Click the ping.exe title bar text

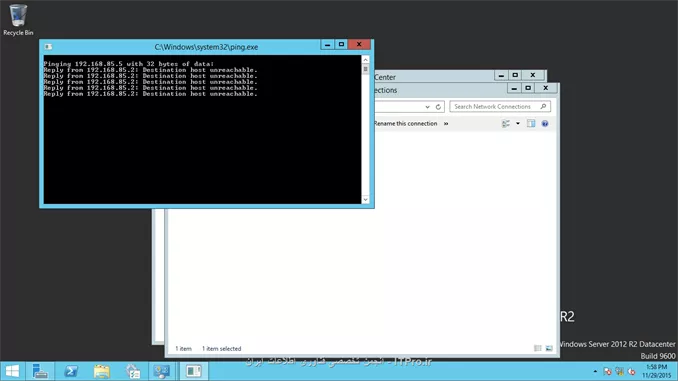point(206,47)
